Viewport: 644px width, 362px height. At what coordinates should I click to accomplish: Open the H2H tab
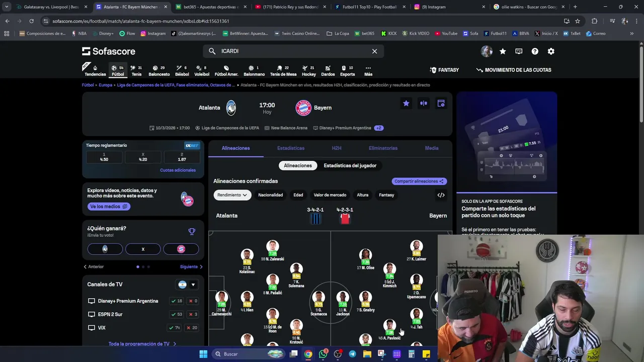337,148
